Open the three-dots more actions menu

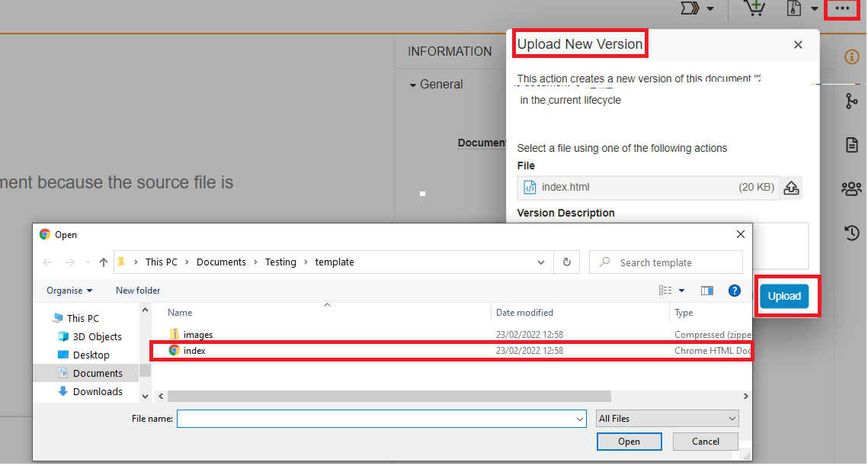point(841,8)
